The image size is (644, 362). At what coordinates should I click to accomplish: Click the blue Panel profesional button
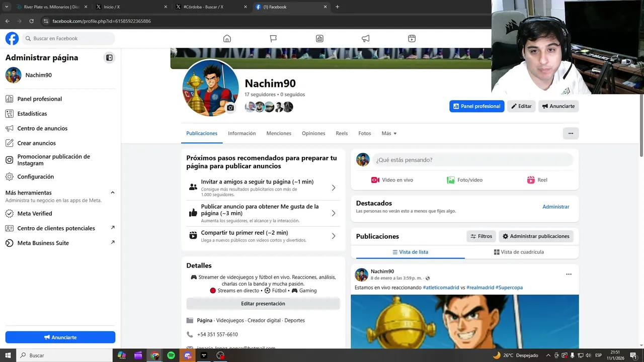tap(476, 106)
